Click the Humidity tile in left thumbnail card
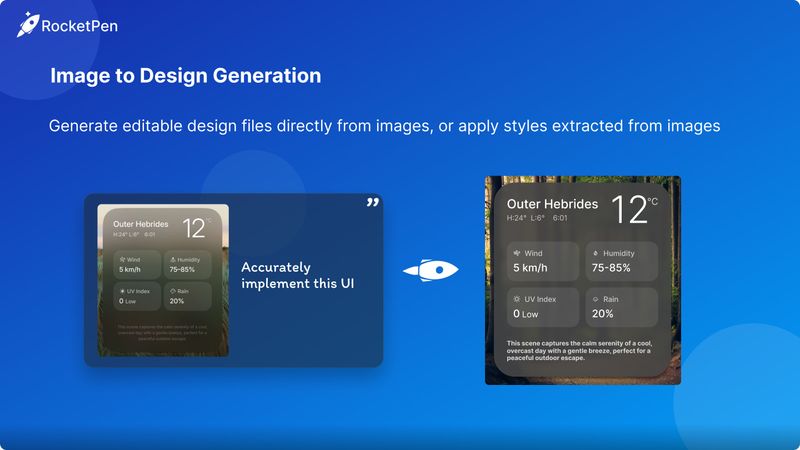This screenshot has width=800, height=450. click(187, 264)
